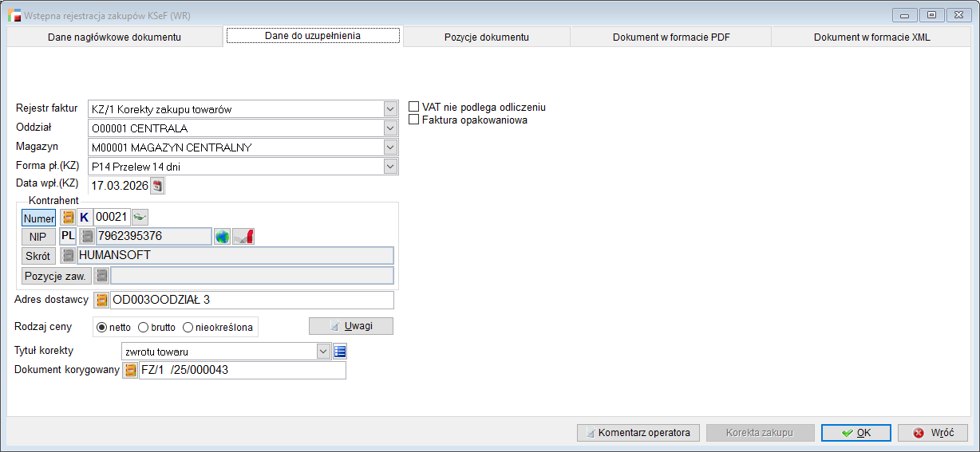Open lookup icon for Adres dostawcy
The image size is (980, 452).
[101, 301]
